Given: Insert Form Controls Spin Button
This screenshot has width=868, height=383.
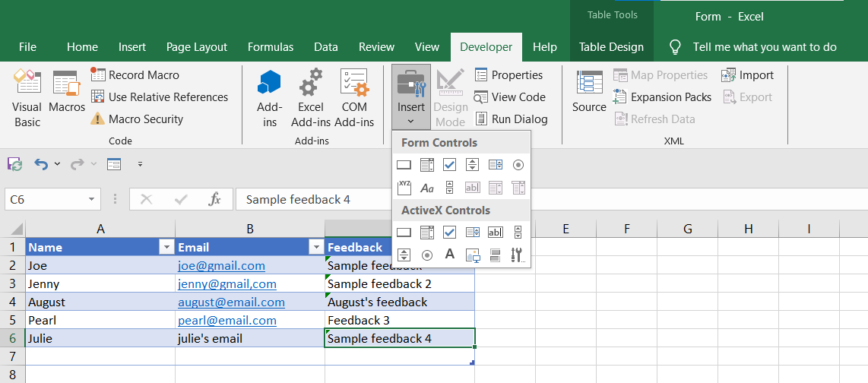Looking at the screenshot, I should 472,165.
